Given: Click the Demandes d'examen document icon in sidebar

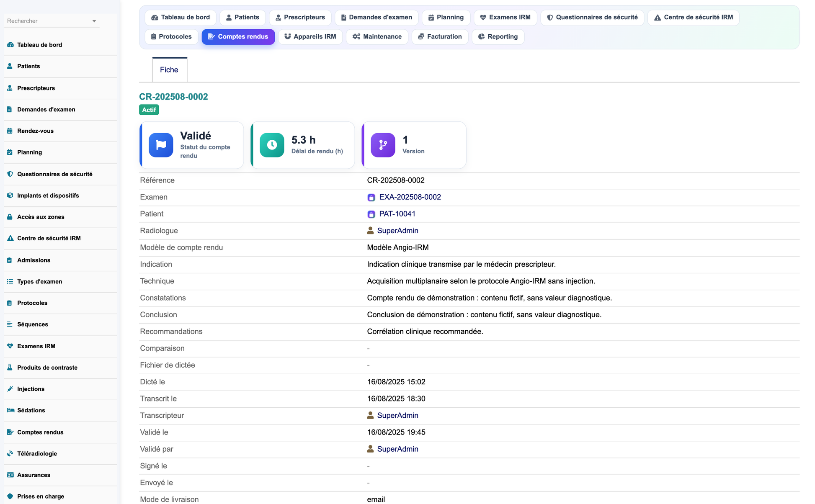Looking at the screenshot, I should pyautogui.click(x=10, y=109).
